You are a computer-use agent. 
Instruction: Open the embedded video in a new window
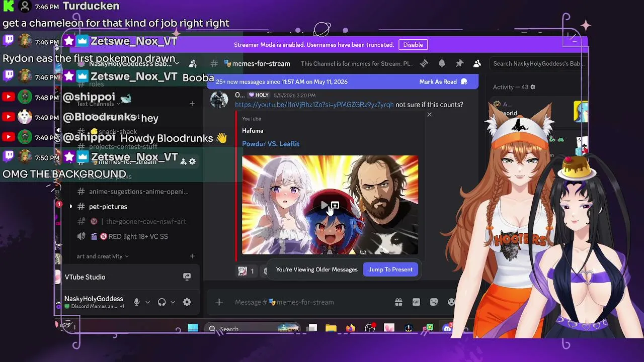(x=335, y=206)
